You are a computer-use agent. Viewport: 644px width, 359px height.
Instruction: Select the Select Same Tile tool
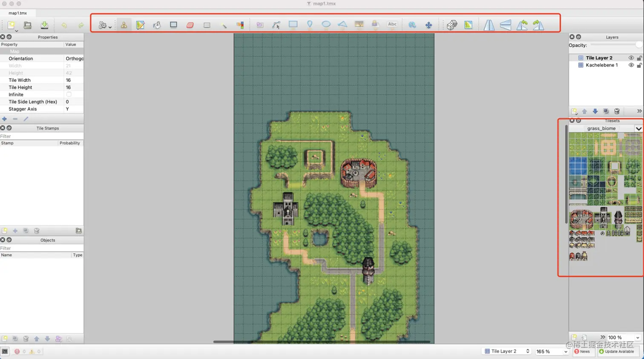(240, 25)
